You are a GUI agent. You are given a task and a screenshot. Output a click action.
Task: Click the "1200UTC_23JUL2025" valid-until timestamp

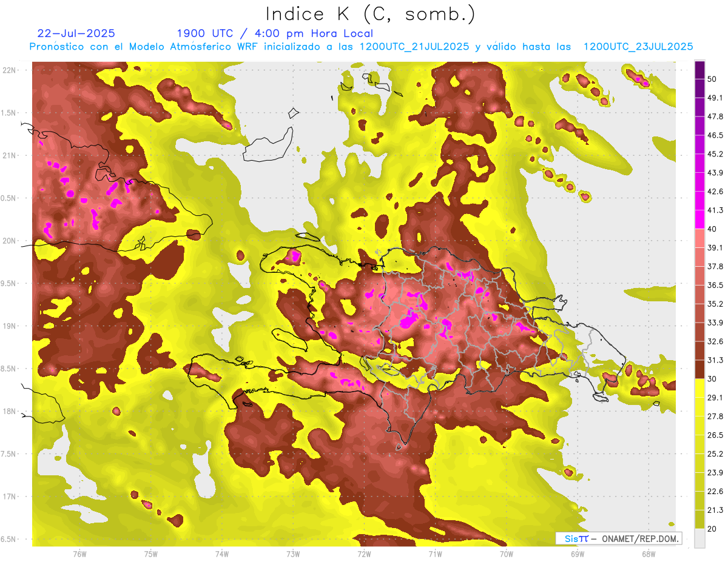(638, 47)
